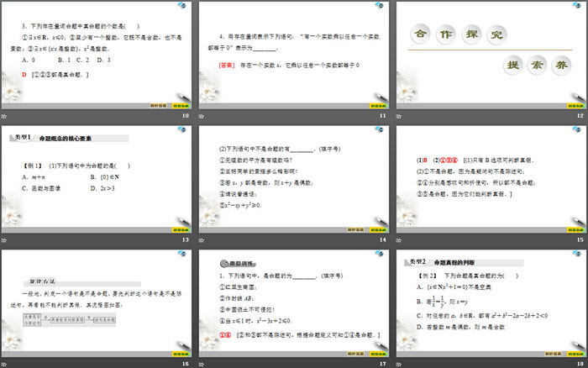588x368 pixels.
Task: Click the blue logo icon atop slide 14
Action: click(x=381, y=129)
